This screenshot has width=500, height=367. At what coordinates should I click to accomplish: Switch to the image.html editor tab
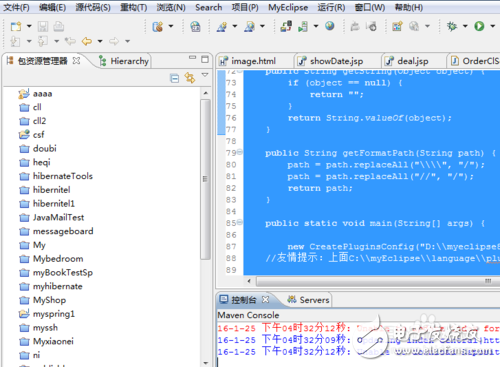click(x=248, y=61)
